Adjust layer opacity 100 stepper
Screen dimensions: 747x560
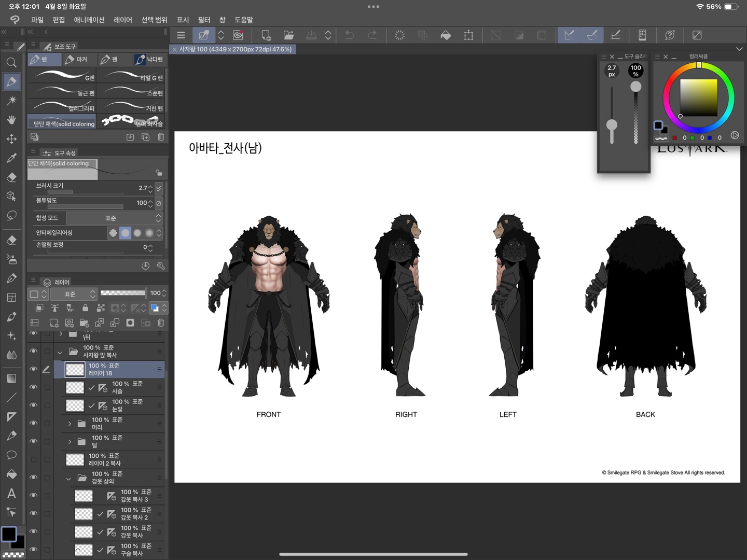pos(164,293)
